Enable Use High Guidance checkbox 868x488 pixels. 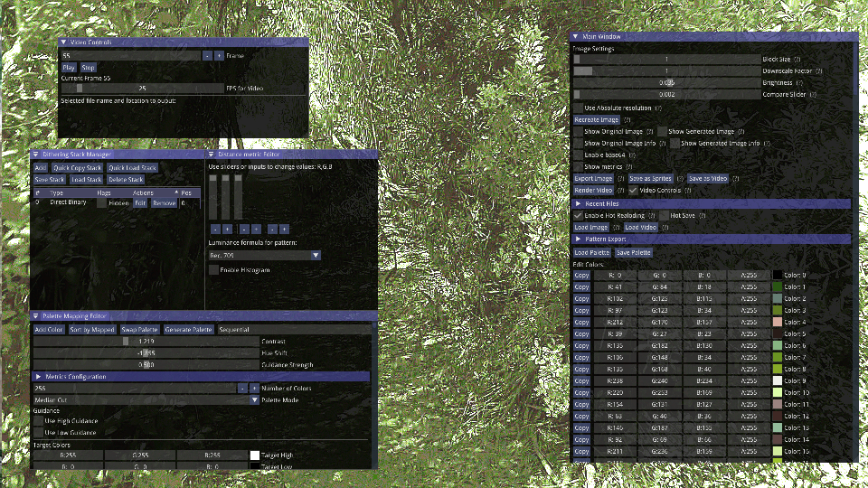coord(38,420)
